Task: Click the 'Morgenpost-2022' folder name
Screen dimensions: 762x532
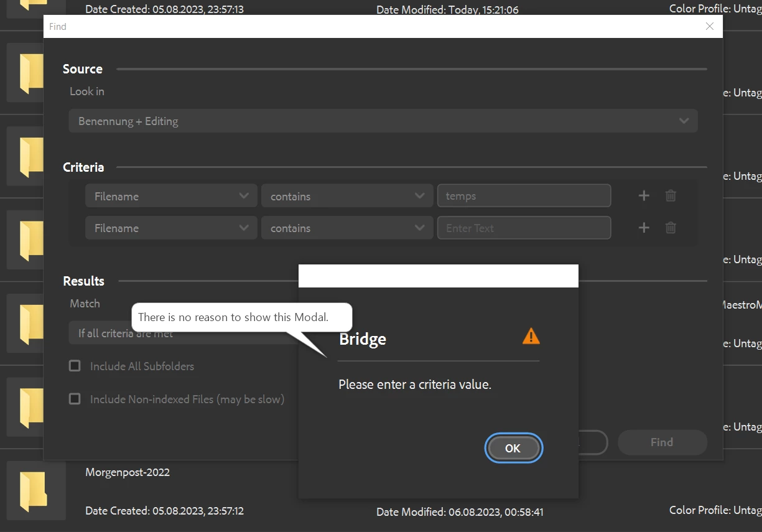Action: tap(128, 472)
